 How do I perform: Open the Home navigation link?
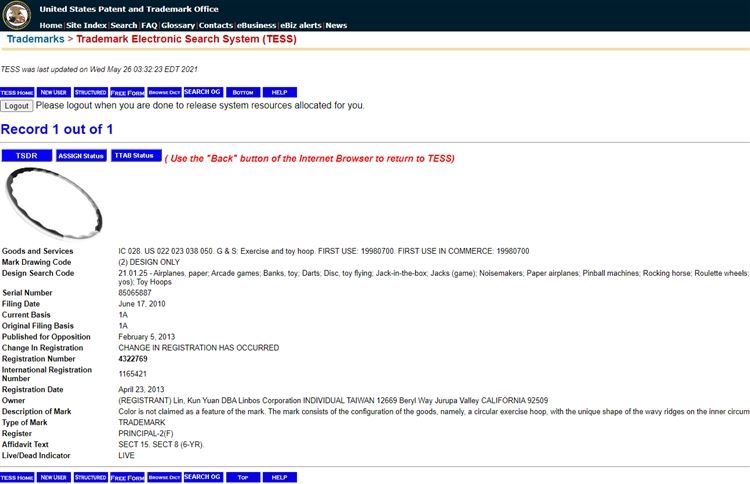pyautogui.click(x=51, y=25)
